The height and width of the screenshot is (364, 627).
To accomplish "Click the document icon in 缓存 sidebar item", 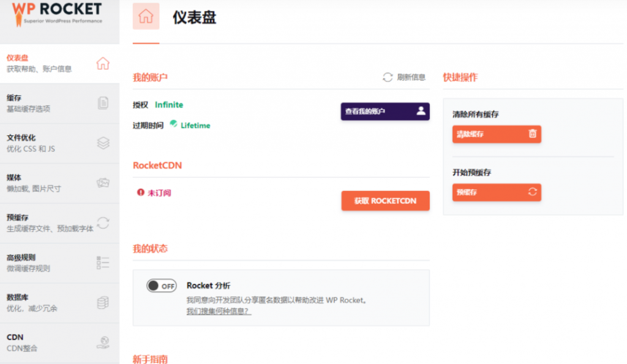I will [x=103, y=103].
